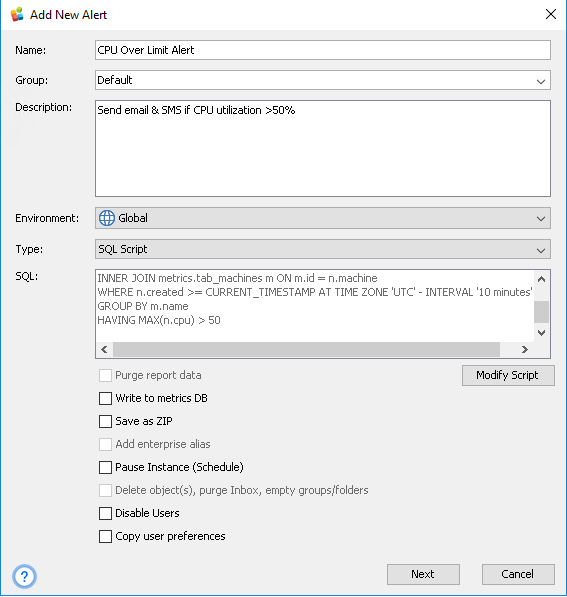Open the Group dropdown showing Default

323,80
